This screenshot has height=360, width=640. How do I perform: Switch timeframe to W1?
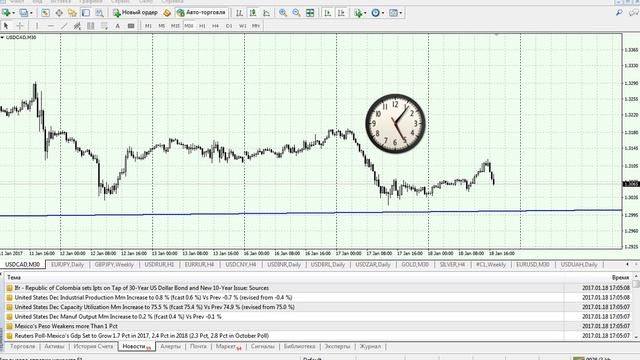pos(242,26)
